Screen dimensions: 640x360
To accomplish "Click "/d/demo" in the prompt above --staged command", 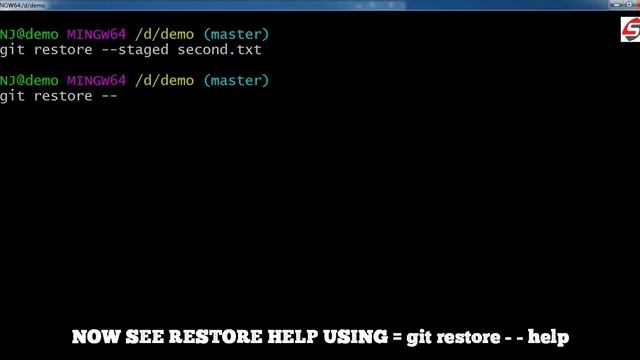I will 164,34.
